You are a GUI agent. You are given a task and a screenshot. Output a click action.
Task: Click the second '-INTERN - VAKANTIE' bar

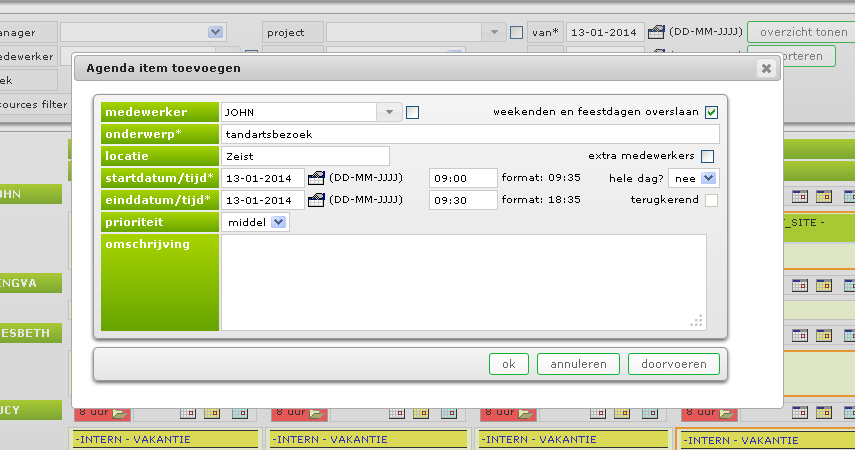click(369, 440)
